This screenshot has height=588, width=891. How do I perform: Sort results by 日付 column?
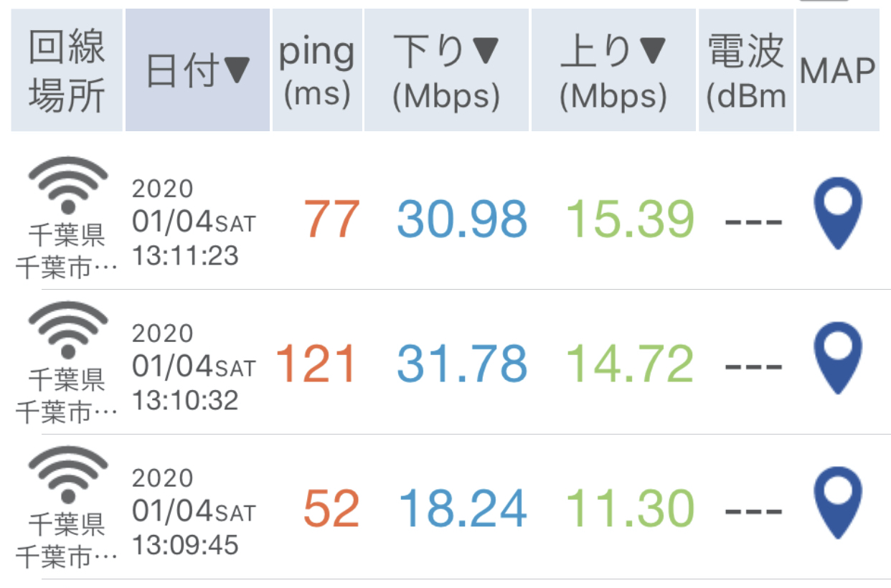tap(198, 70)
